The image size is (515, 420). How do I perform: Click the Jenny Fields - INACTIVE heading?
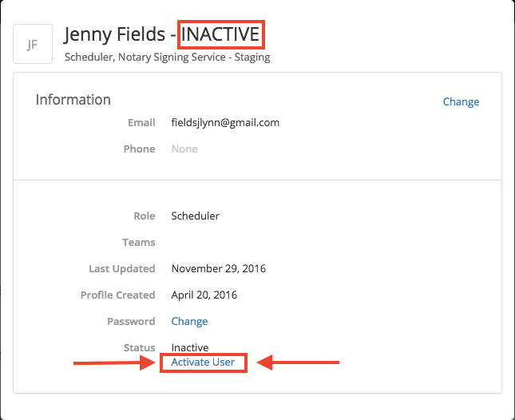[x=162, y=34]
